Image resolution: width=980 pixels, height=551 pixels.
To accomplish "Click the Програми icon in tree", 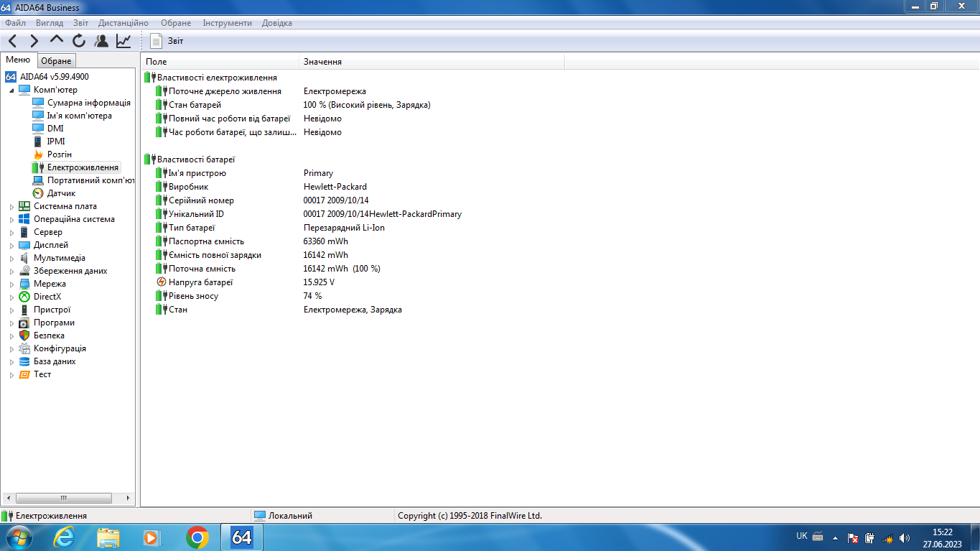I will click(24, 323).
